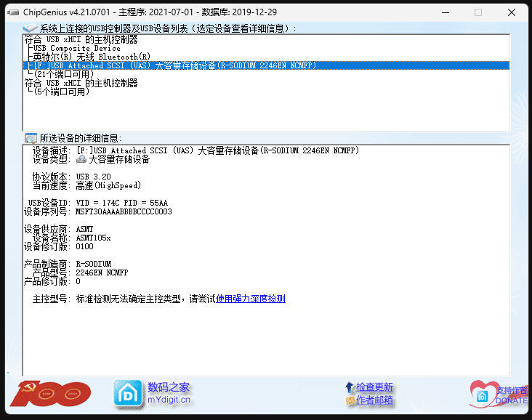This screenshot has width=532, height=420.
Task: Click the red 100 anniversary emblem
Action: click(x=51, y=394)
